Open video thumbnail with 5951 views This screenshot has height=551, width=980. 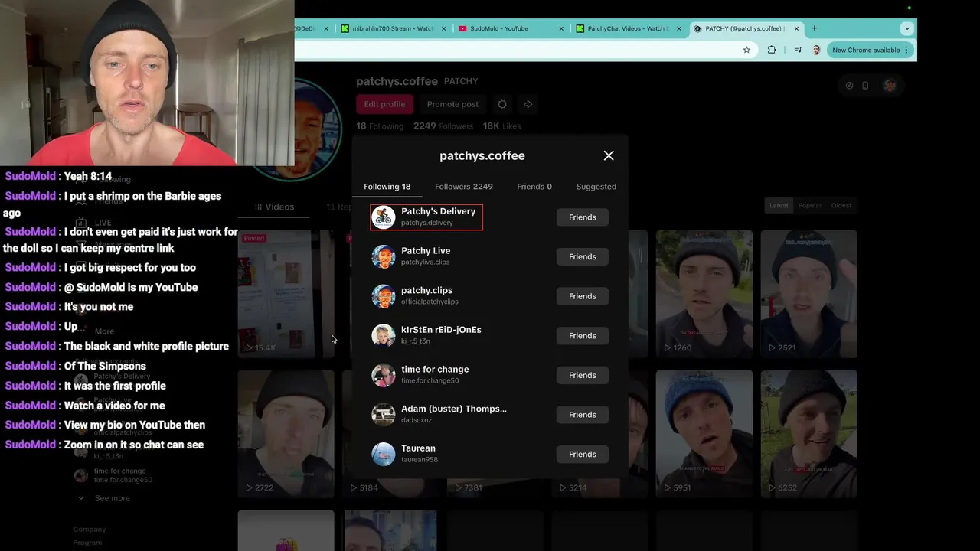point(704,434)
